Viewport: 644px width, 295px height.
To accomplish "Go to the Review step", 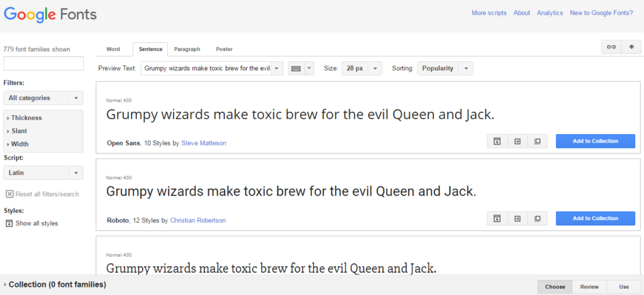I will pos(589,287).
